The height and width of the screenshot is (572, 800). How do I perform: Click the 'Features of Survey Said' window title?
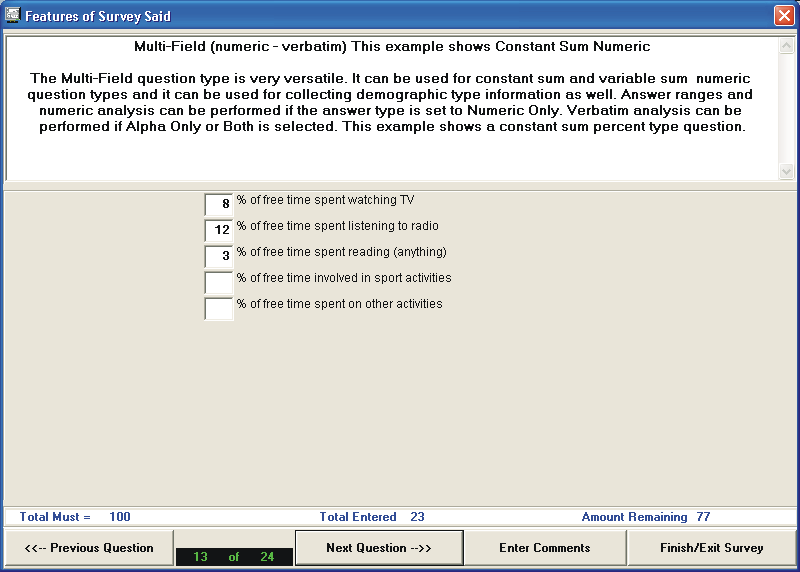click(98, 16)
